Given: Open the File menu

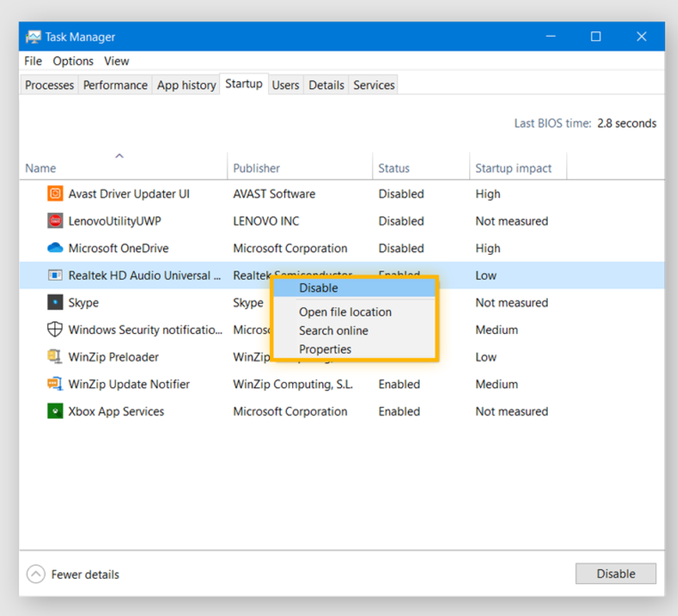Looking at the screenshot, I should [x=33, y=61].
